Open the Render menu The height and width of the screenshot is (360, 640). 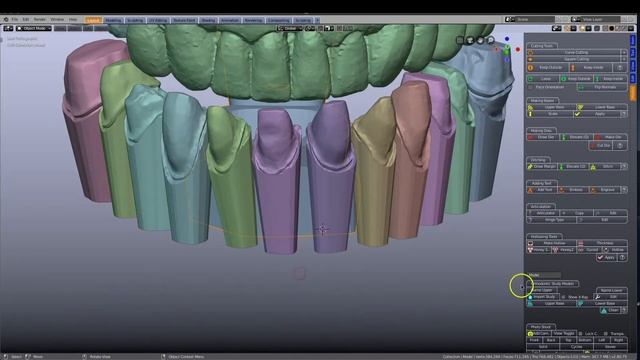40,19
